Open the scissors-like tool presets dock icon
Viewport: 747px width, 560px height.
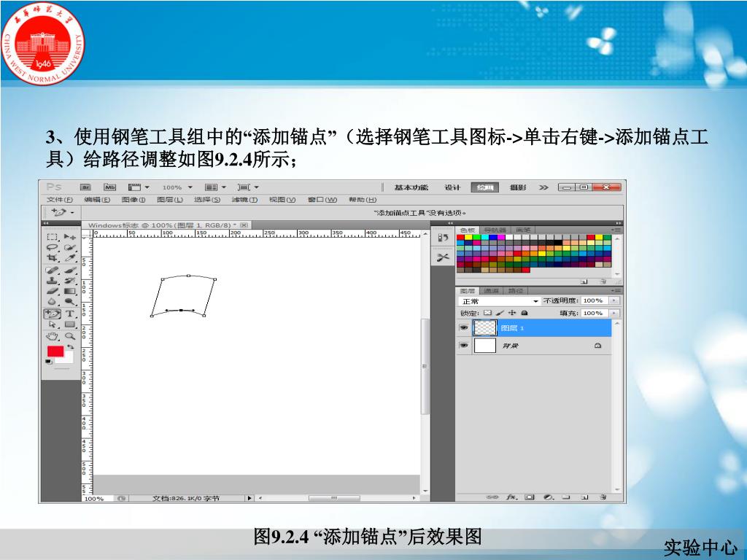[443, 257]
